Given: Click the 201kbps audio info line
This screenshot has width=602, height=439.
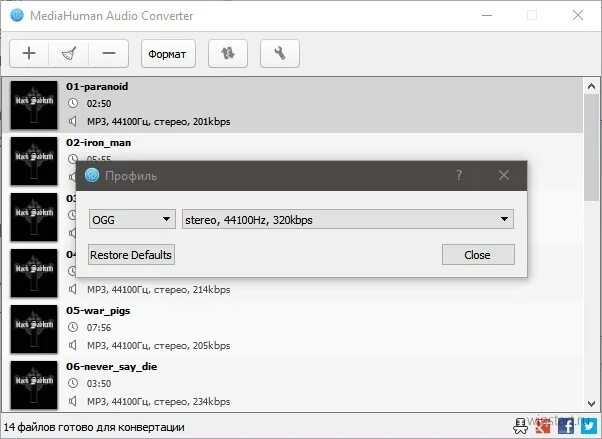Looking at the screenshot, I should [x=159, y=122].
